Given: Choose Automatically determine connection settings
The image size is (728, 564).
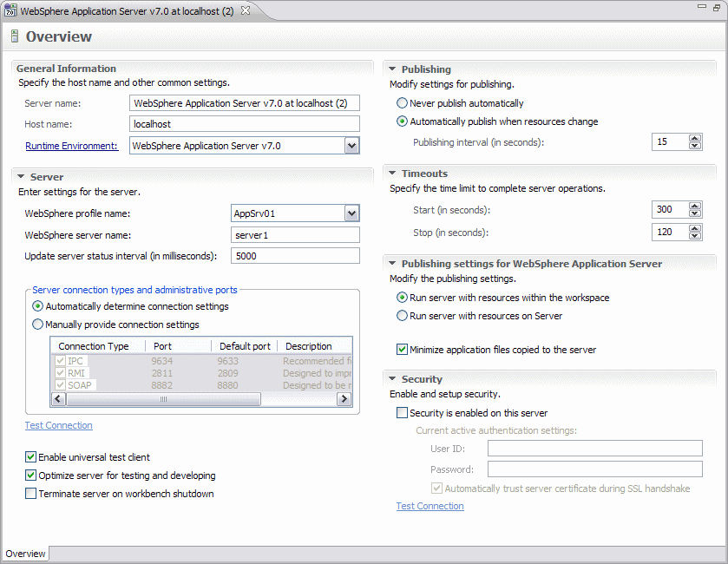Looking at the screenshot, I should 37,306.
